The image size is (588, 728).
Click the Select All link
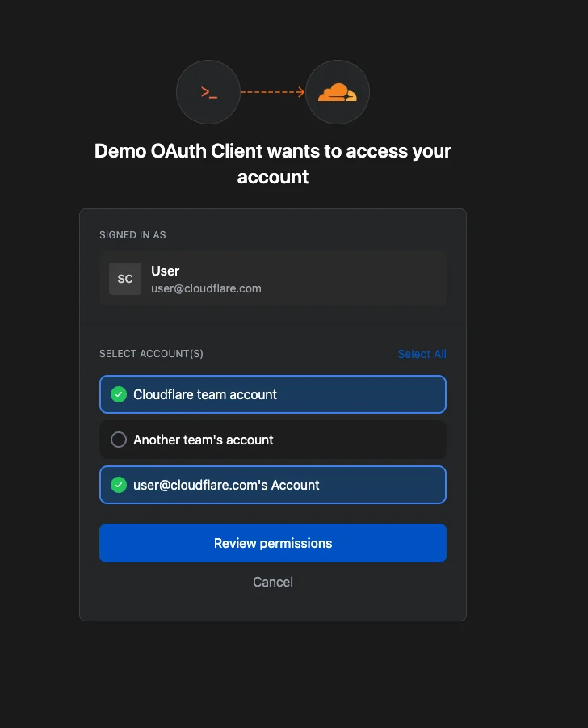(x=422, y=354)
